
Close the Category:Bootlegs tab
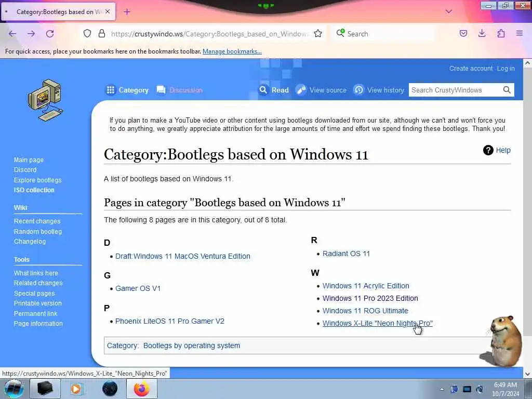point(108,11)
